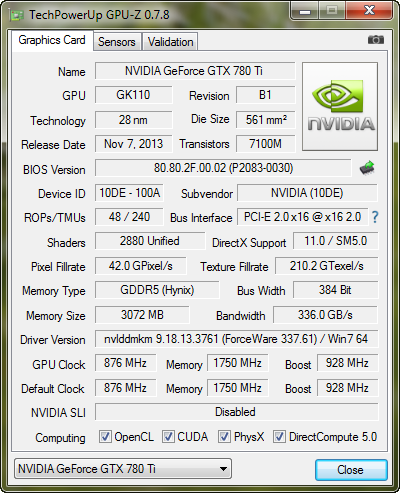This screenshot has width=400, height=493.
Task: Click the Bus Interface value PCI-E 2.0 x16
Action: (x=303, y=217)
